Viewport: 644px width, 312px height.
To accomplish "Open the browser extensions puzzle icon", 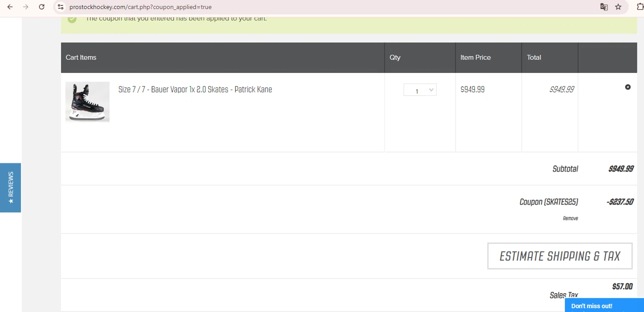I will point(640,7).
